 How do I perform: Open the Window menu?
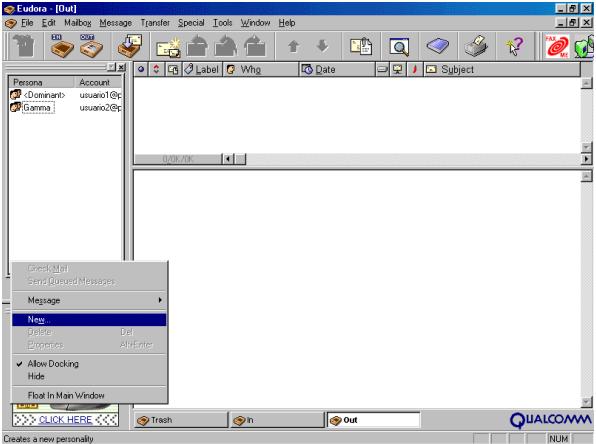coord(255,23)
